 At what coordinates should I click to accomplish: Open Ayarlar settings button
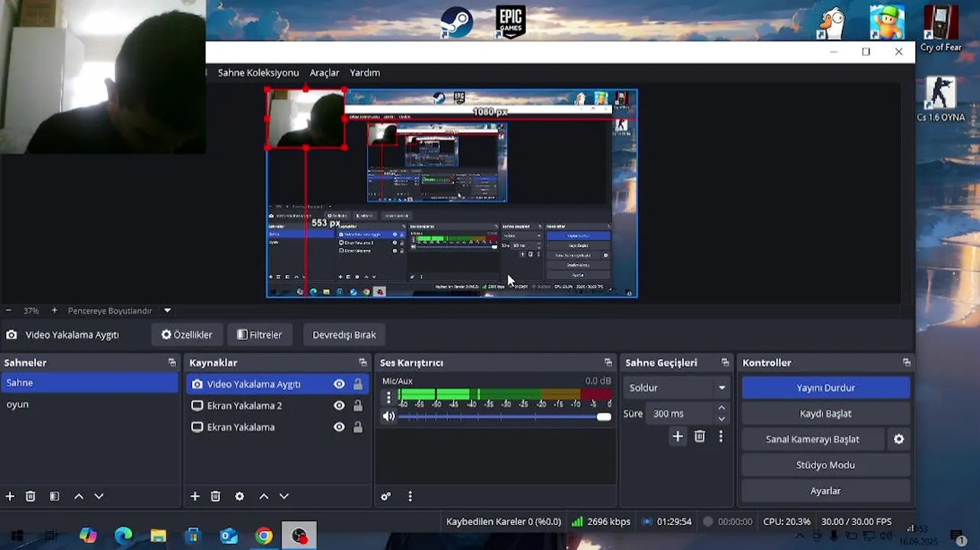(826, 491)
